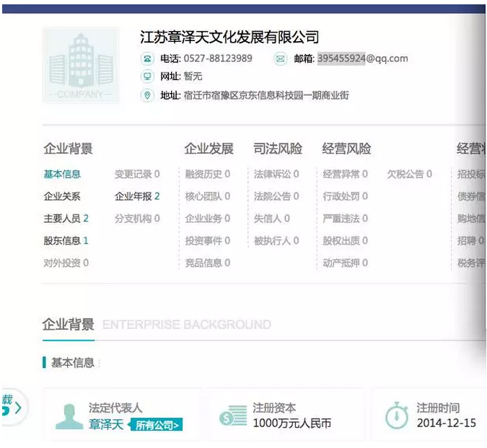Image resolution: width=487 pixels, height=448 pixels.
Task: Click the 基本信息 section subheading
Action: point(72,363)
